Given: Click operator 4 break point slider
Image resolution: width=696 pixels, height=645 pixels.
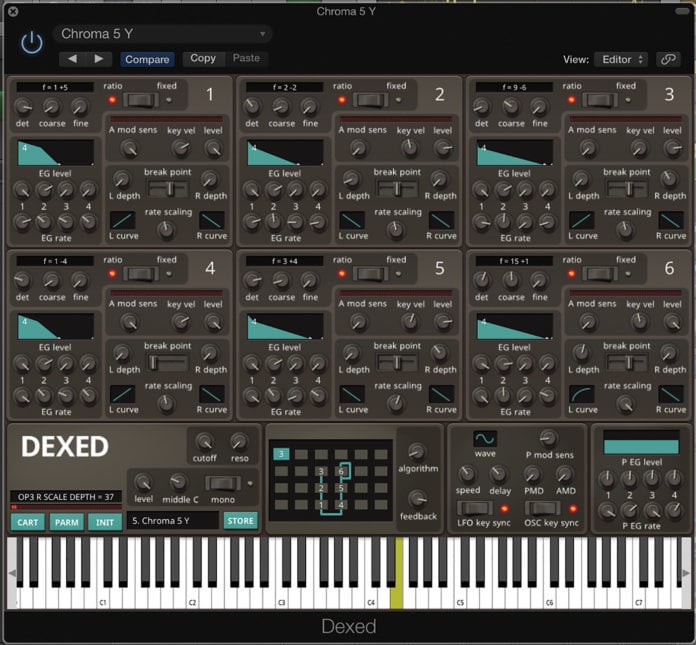Looking at the screenshot, I should coord(168,363).
